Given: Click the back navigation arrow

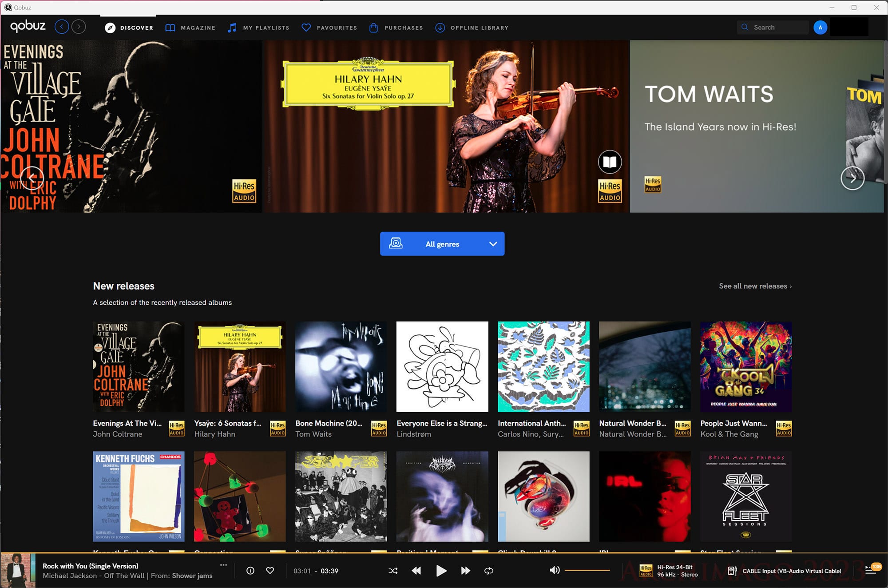Looking at the screenshot, I should (62, 27).
